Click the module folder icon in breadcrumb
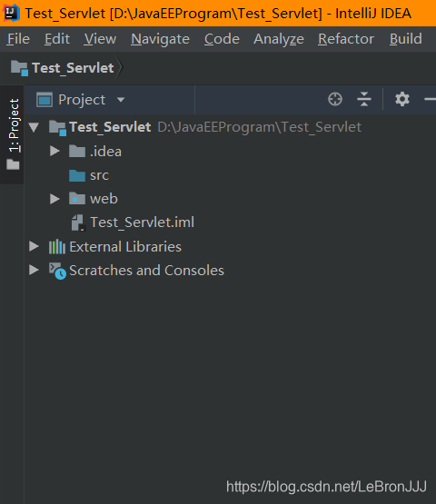Viewport: 436px width, 504px height. pos(20,68)
